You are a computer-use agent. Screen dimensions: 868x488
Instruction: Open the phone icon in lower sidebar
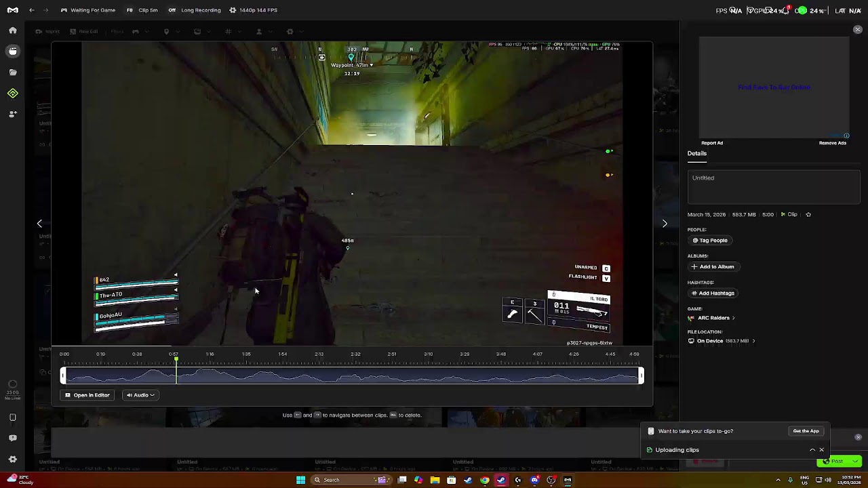(13, 418)
